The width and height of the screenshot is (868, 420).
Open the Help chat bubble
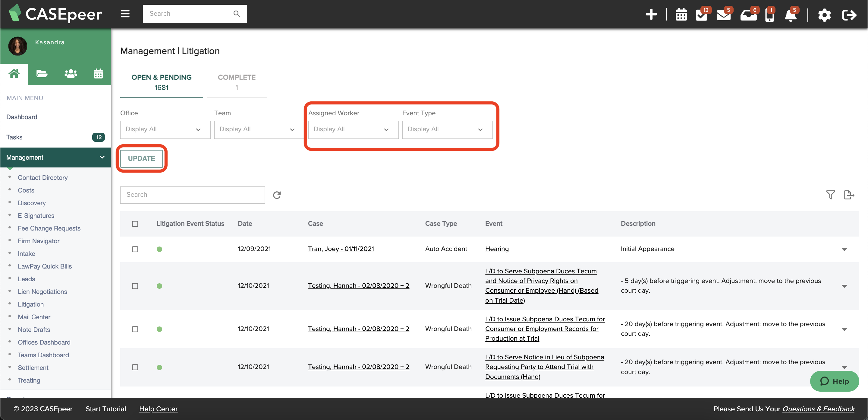pos(834,381)
